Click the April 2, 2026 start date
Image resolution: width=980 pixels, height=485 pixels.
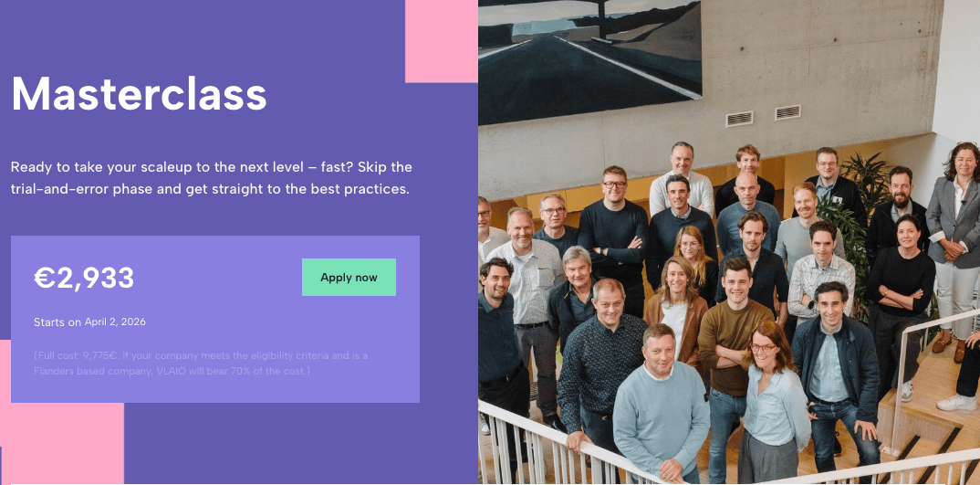click(x=115, y=322)
